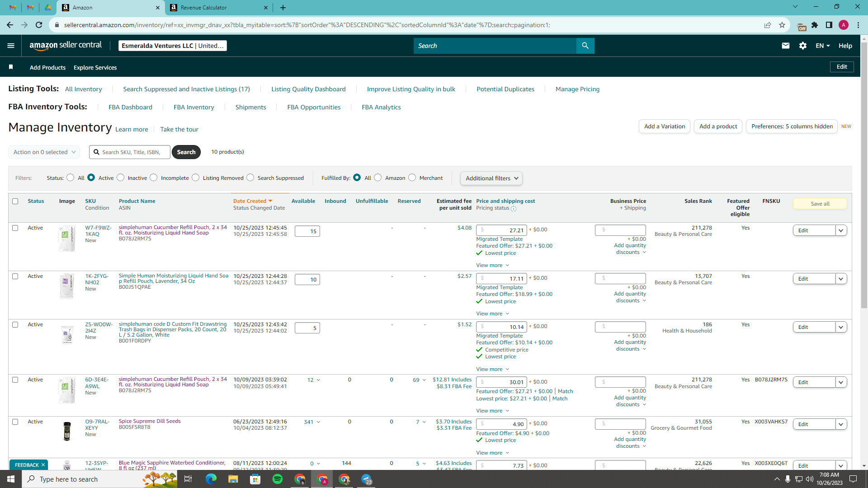Open the settings gear icon
The width and height of the screenshot is (868, 488).
pyautogui.click(x=803, y=46)
